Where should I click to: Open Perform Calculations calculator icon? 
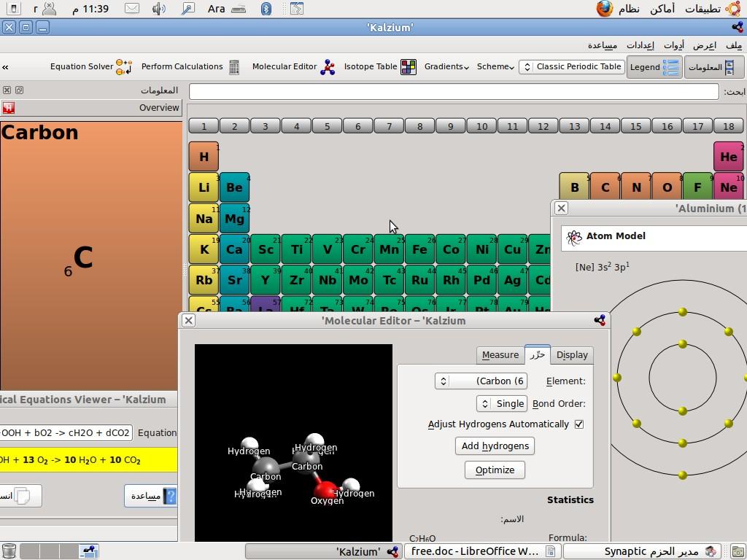(x=234, y=67)
